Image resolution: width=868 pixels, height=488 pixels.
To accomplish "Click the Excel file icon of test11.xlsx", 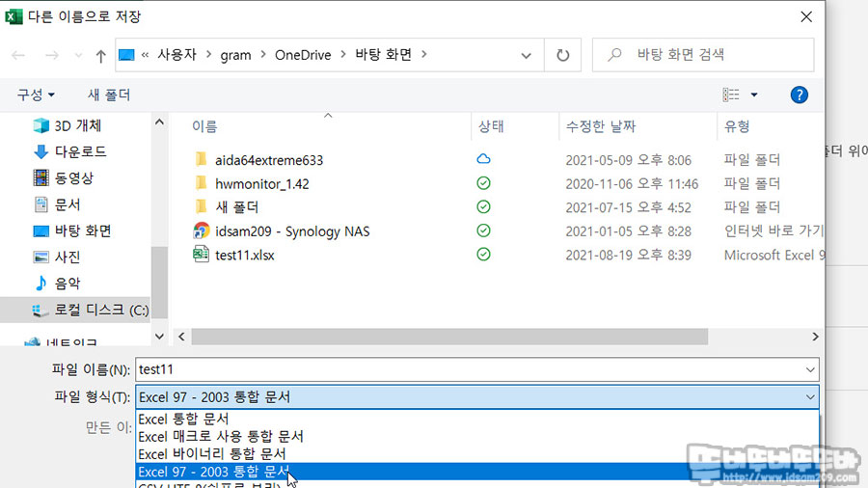I will tap(201, 255).
